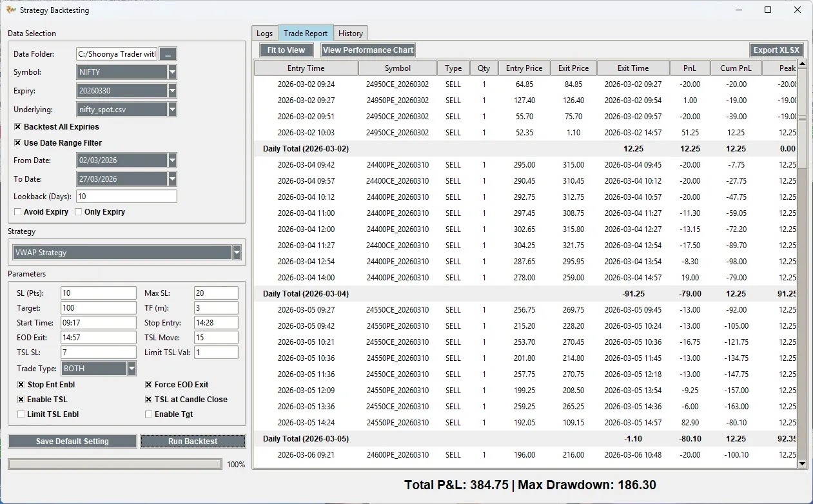Toggle the Backtest All Expiries checkbox

18,127
